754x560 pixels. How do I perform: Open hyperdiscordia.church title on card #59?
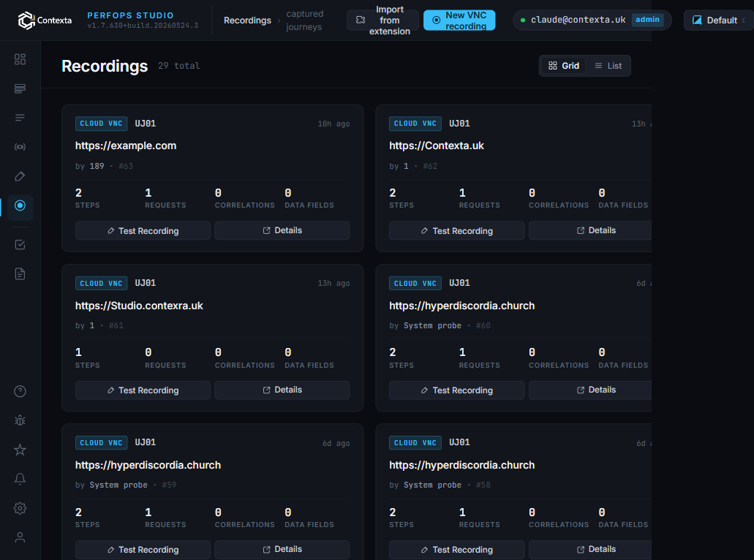(x=148, y=465)
